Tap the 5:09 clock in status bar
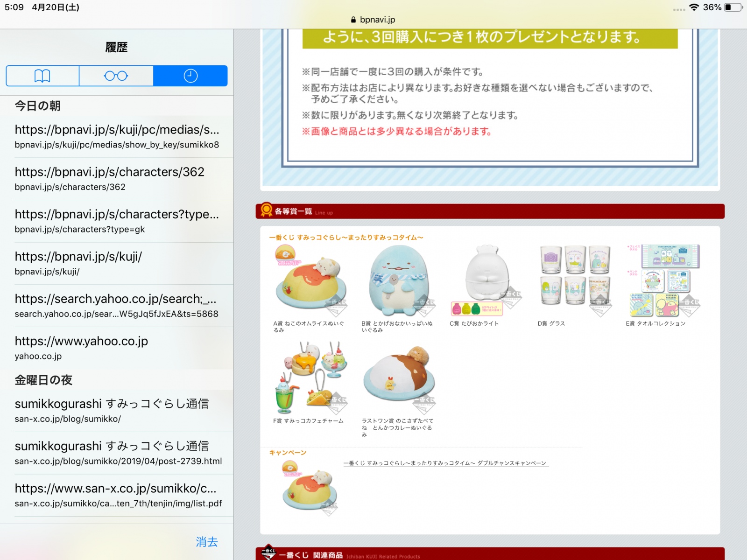Screen dimensions: 747x560 [x=14, y=7]
